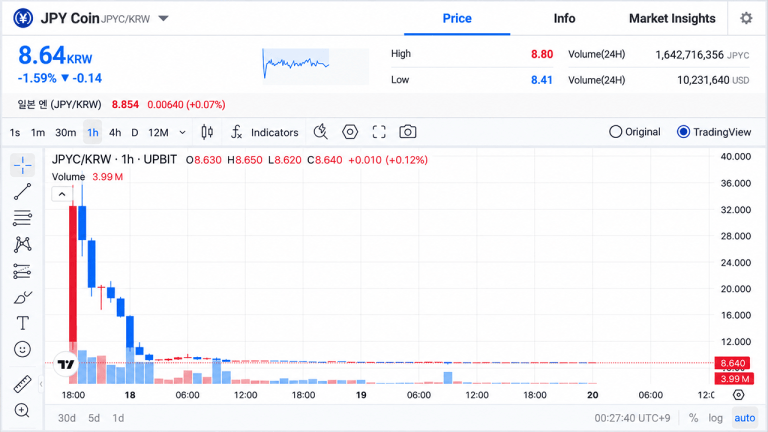Click the 3.99 M volume axis label

734,379
